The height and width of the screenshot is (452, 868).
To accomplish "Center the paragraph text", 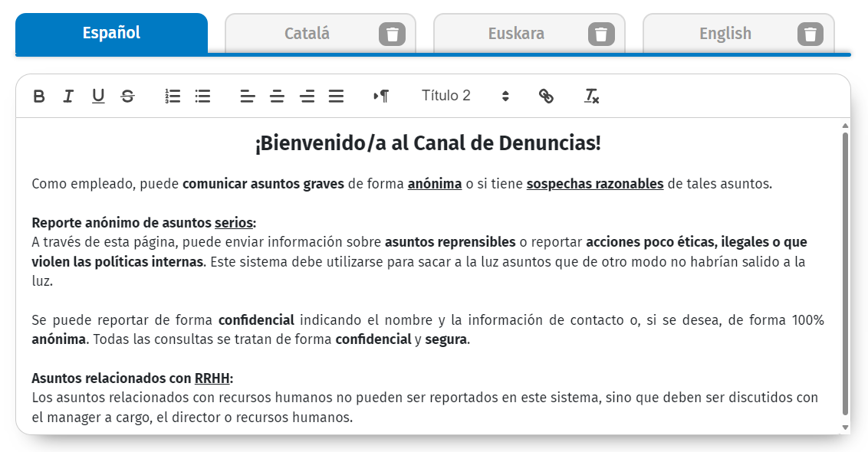I will click(x=277, y=96).
